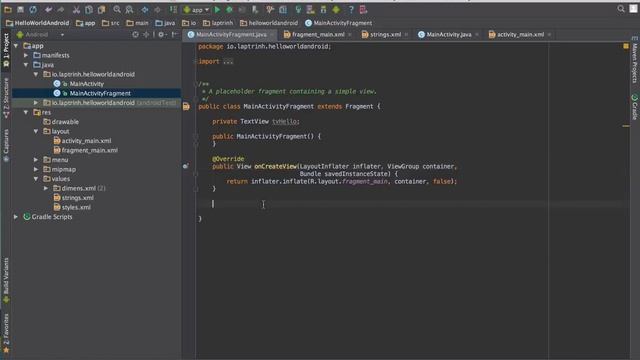Image resolution: width=640 pixels, height=360 pixels.
Task: Close the fragment_main.xml tab
Action: [350, 35]
